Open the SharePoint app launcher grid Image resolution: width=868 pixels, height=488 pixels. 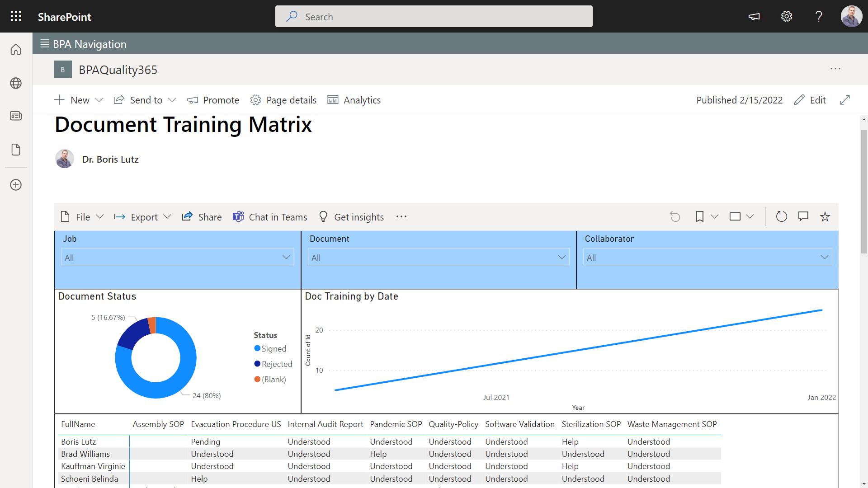coord(16,16)
